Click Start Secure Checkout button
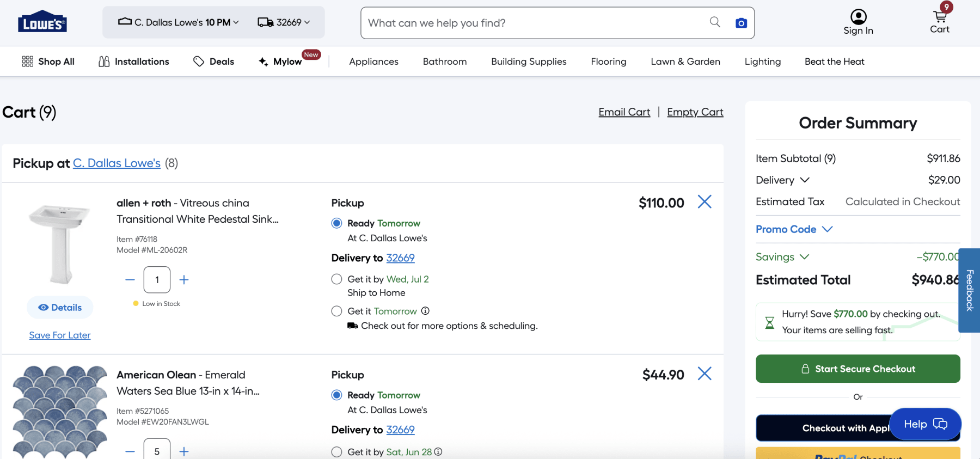 pos(857,369)
